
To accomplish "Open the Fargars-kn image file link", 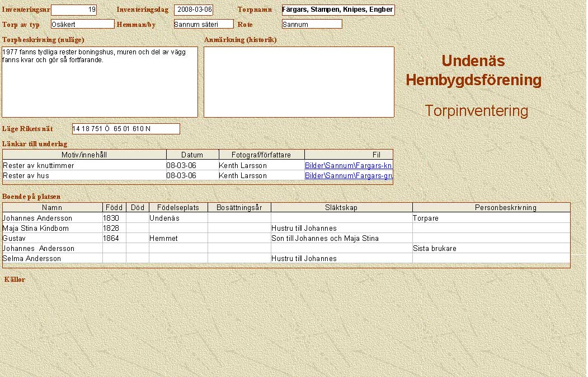I will (x=348, y=166).
